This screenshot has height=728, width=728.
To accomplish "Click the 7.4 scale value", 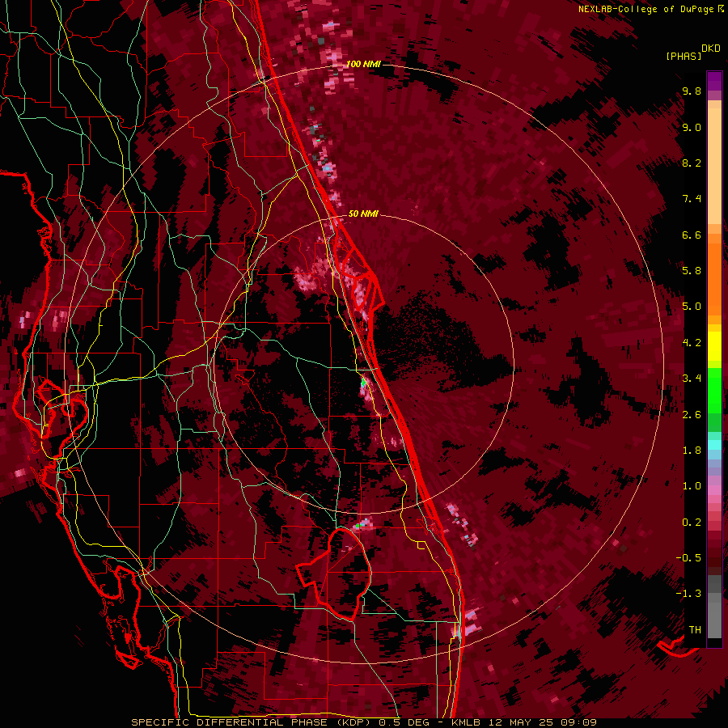I will tap(692, 199).
